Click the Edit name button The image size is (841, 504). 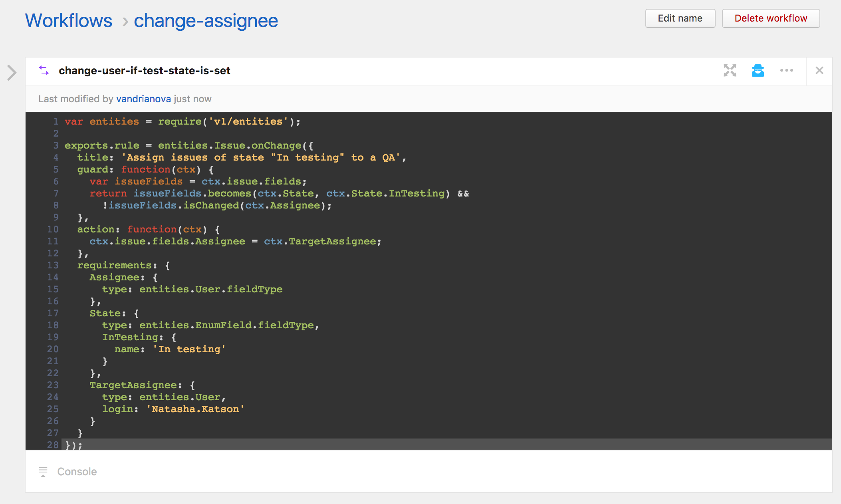point(680,18)
